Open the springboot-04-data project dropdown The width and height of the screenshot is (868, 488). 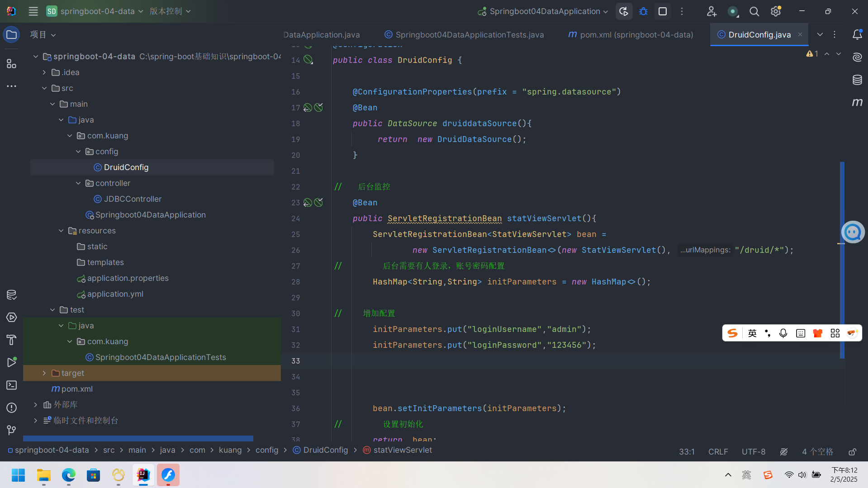95,11
